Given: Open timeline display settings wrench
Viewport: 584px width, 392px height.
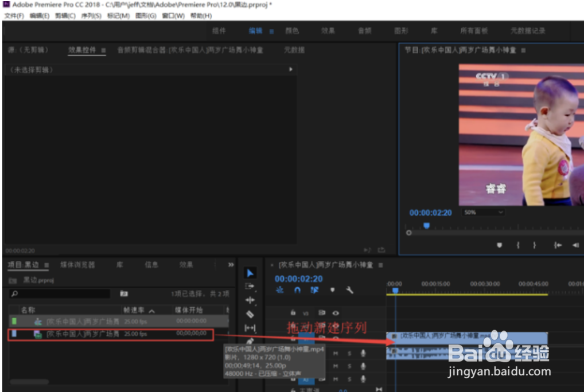Looking at the screenshot, I should [x=349, y=290].
